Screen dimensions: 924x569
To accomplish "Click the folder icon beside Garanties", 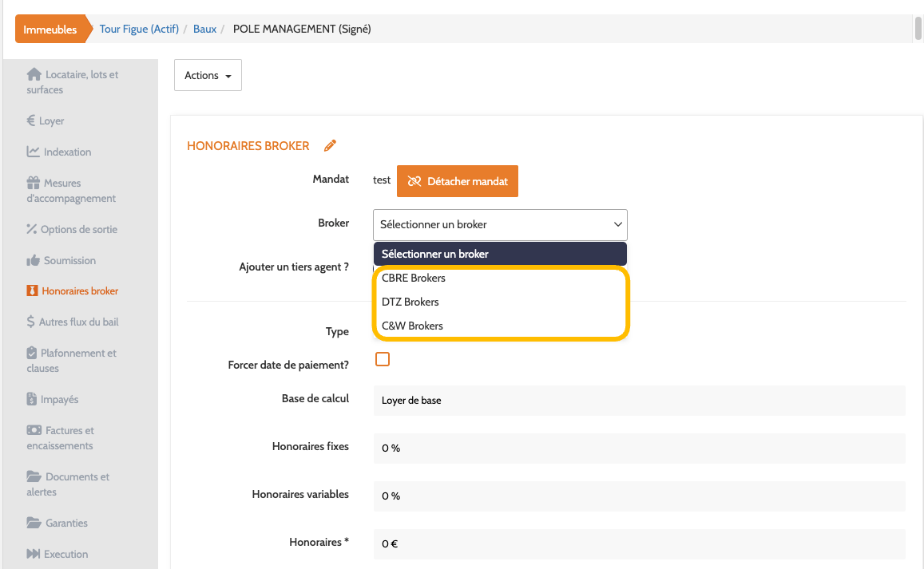I will click(34, 523).
